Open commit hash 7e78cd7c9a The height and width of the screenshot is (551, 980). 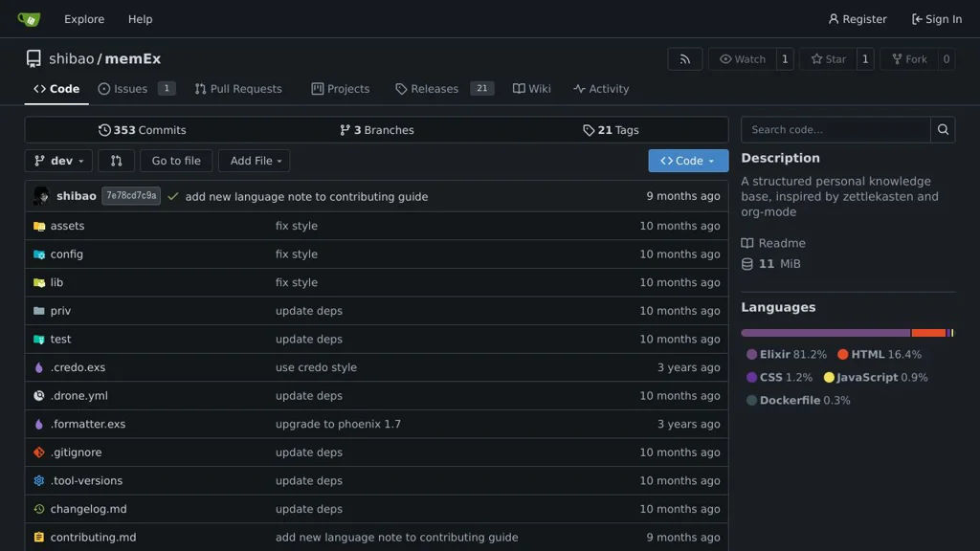131,196
